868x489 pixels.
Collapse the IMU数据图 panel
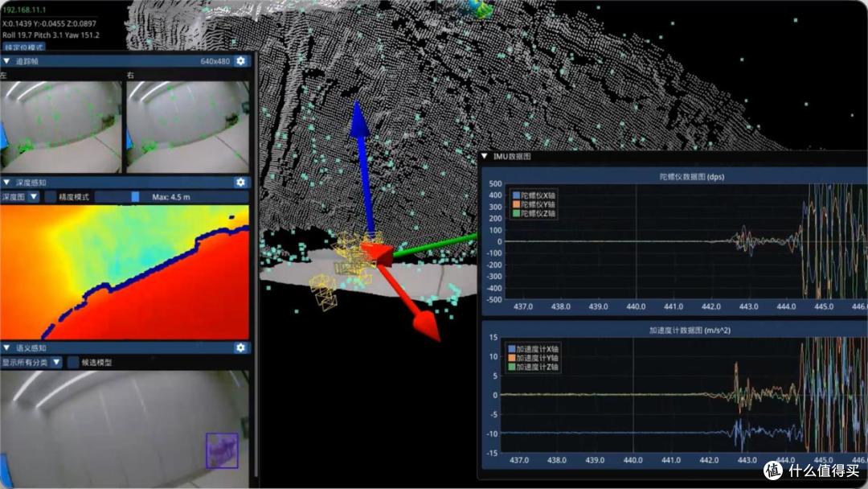[x=485, y=157]
